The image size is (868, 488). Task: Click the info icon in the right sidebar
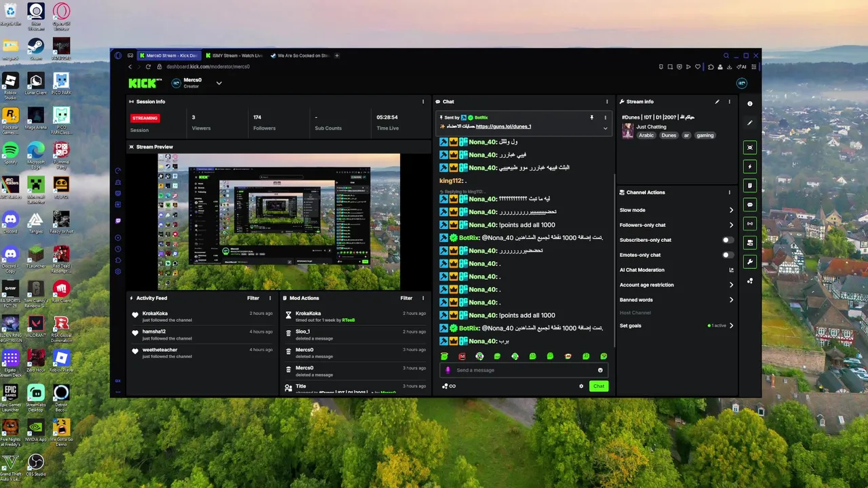click(x=750, y=104)
